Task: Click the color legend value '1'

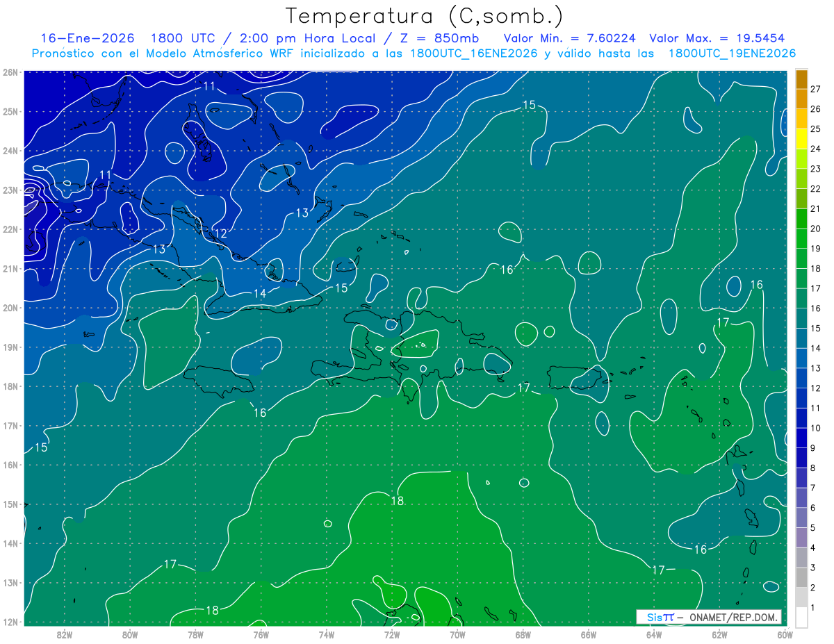Action: pyautogui.click(x=814, y=607)
